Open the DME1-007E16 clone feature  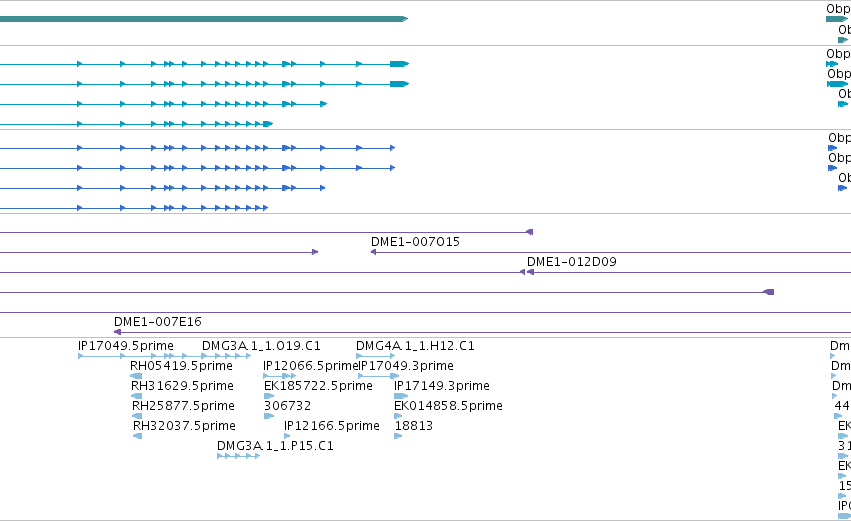tap(158, 322)
